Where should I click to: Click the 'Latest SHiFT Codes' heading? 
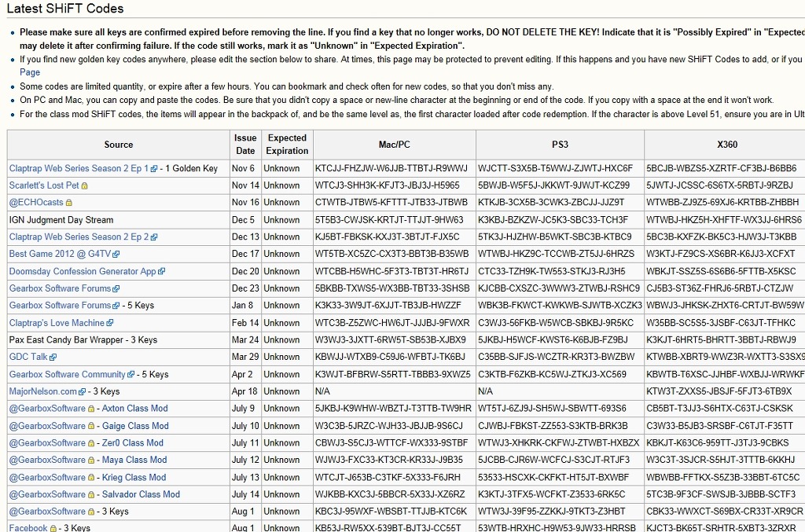tap(65, 8)
